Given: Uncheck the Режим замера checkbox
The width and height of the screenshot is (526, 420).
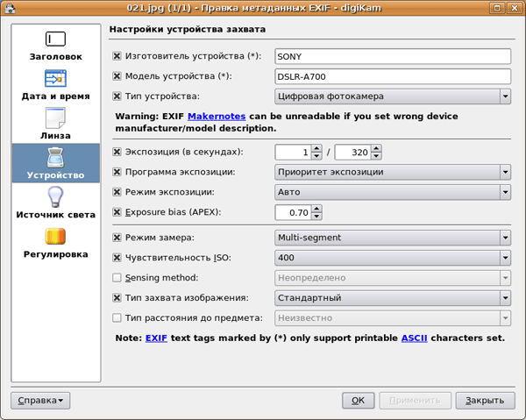Looking at the screenshot, I should (x=117, y=238).
